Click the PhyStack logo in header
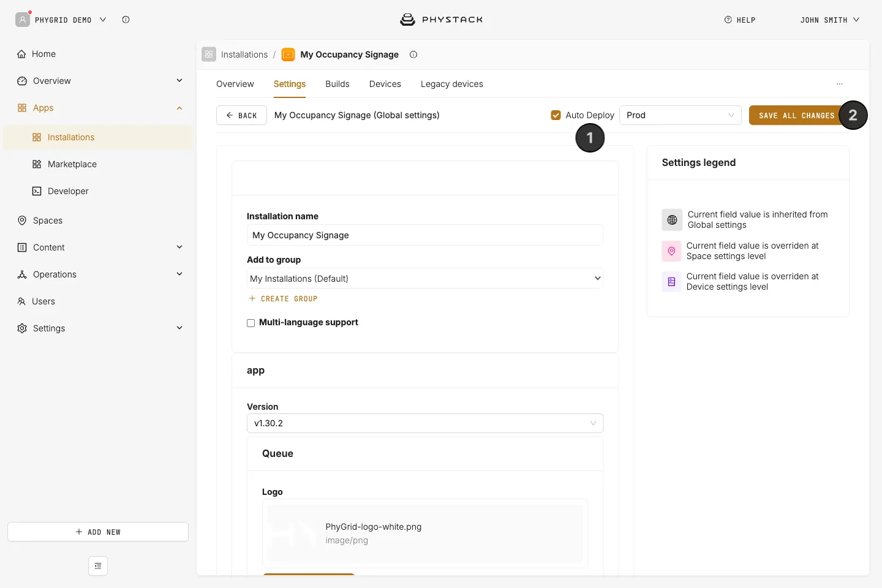The height and width of the screenshot is (588, 882). point(441,20)
